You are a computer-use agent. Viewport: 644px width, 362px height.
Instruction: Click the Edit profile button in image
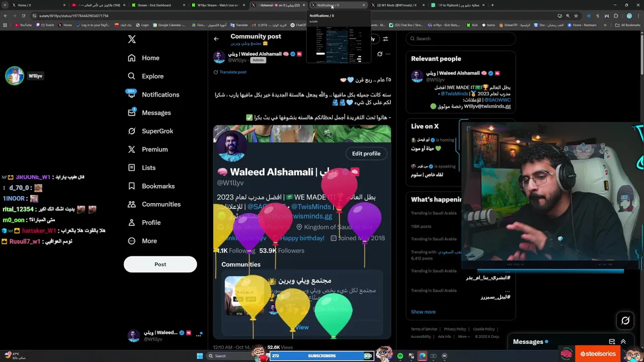click(366, 153)
